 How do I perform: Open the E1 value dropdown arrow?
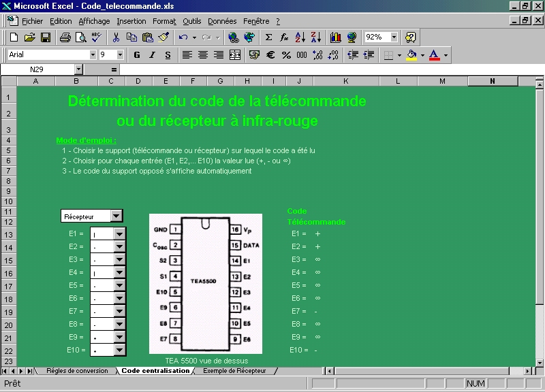coord(120,234)
